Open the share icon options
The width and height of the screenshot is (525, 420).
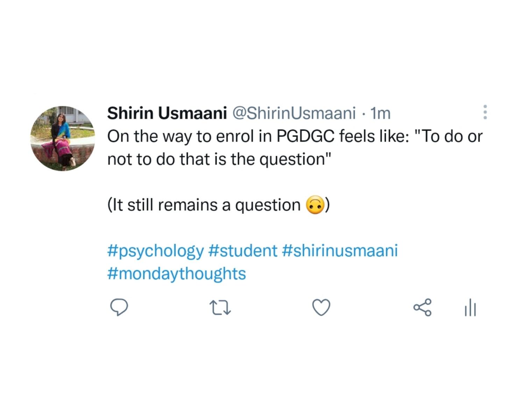click(x=423, y=308)
